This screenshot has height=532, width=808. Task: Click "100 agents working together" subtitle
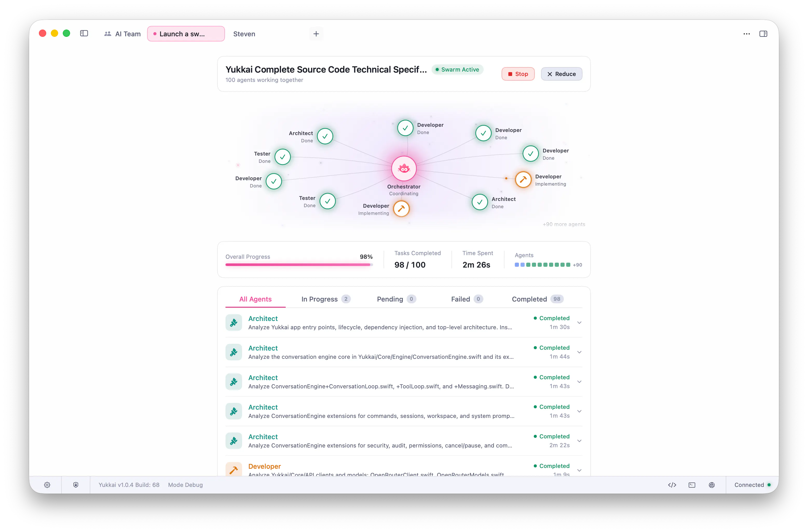tap(264, 80)
